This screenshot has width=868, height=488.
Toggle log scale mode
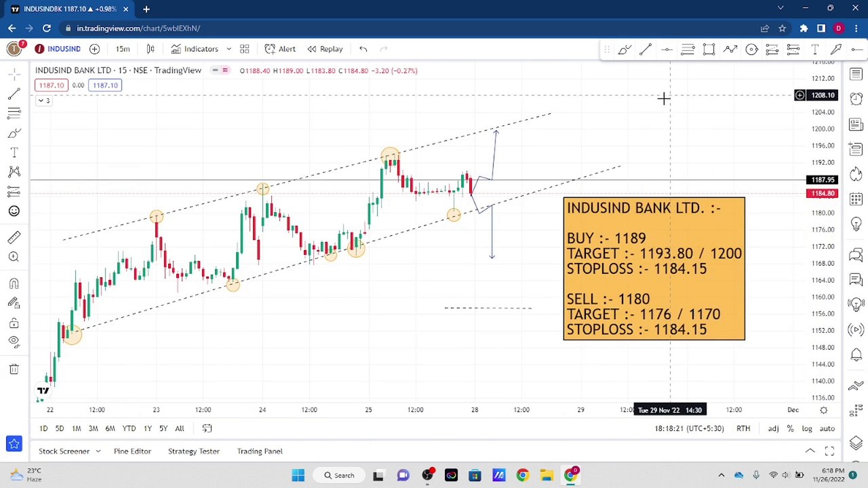point(807,428)
